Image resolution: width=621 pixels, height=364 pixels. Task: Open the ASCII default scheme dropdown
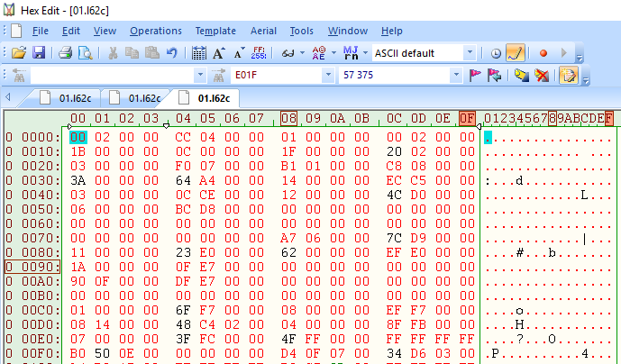[x=470, y=52]
